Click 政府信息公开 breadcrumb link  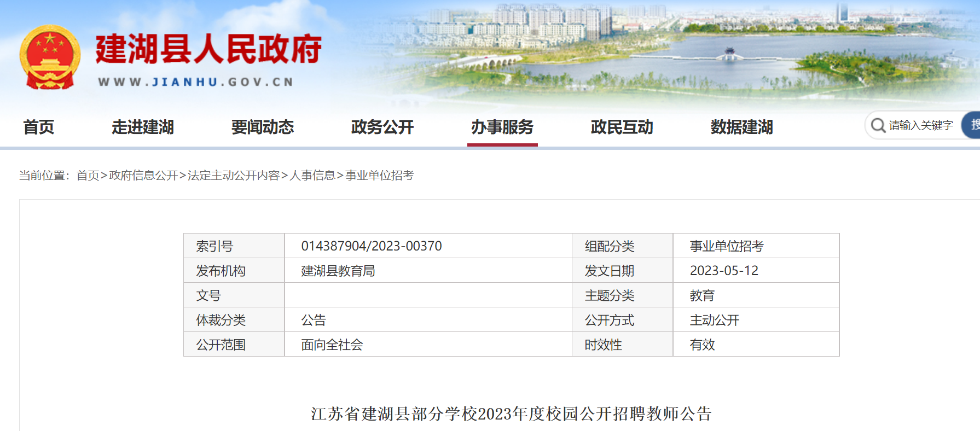pyautogui.click(x=143, y=176)
